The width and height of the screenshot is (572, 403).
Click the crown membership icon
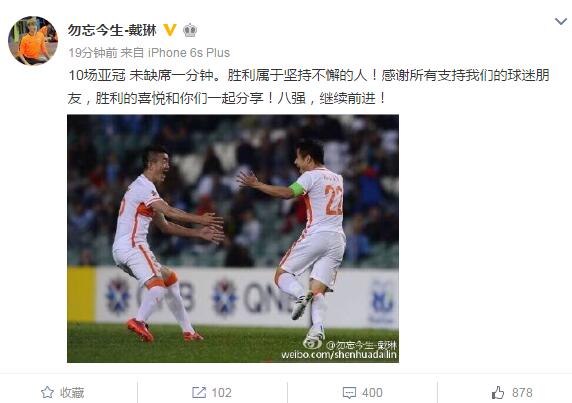[x=190, y=30]
